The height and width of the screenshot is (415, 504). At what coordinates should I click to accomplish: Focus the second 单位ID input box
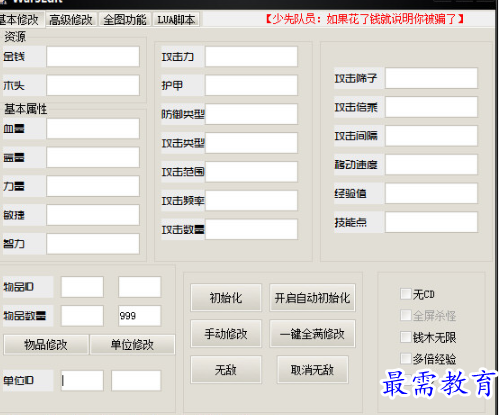tap(136, 380)
